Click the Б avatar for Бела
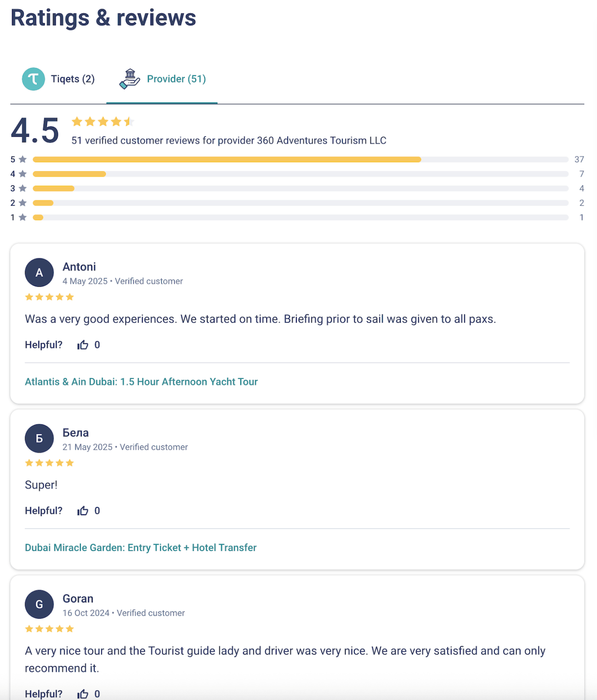The image size is (597, 700). (x=39, y=438)
